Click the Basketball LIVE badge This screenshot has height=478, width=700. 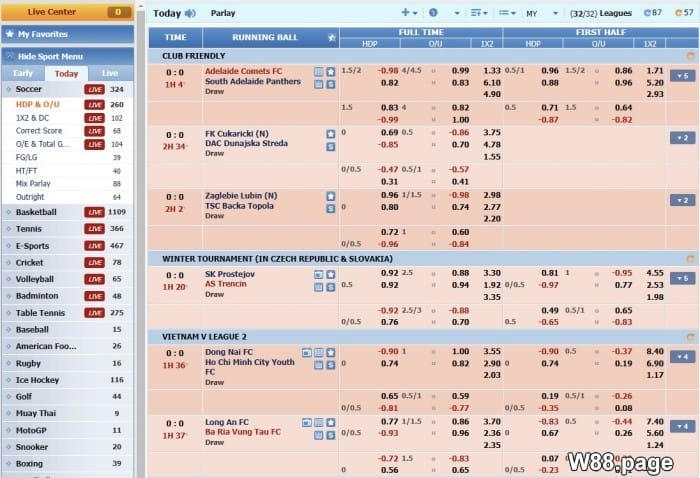point(95,212)
